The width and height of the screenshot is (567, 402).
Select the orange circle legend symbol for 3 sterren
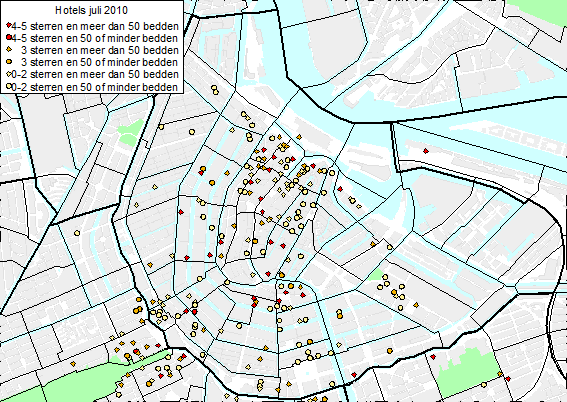pos(9,62)
